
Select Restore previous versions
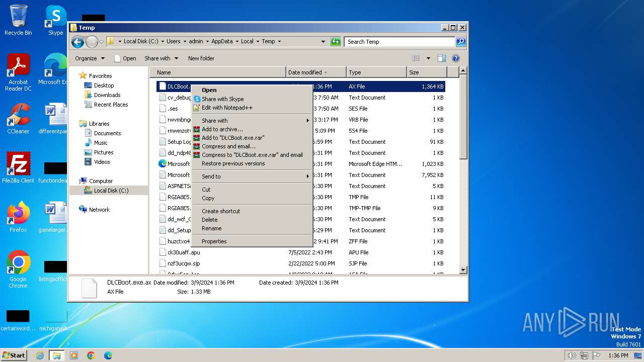[x=252, y=163]
